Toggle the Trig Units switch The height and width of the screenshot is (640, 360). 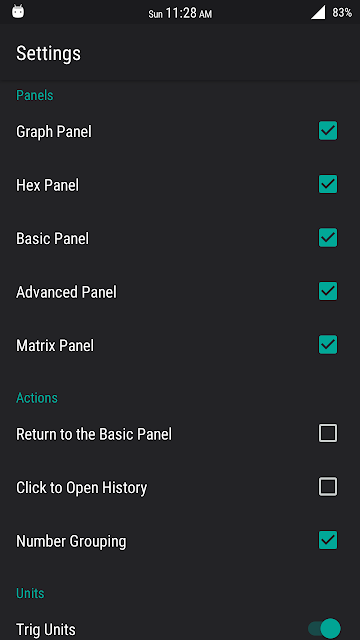(324, 629)
